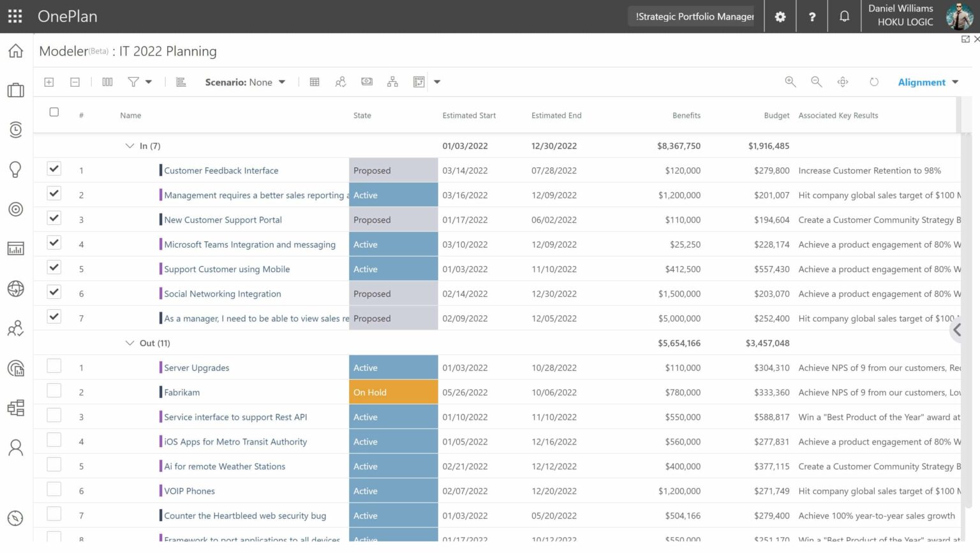Open the Fabrikam project link

[x=182, y=393]
